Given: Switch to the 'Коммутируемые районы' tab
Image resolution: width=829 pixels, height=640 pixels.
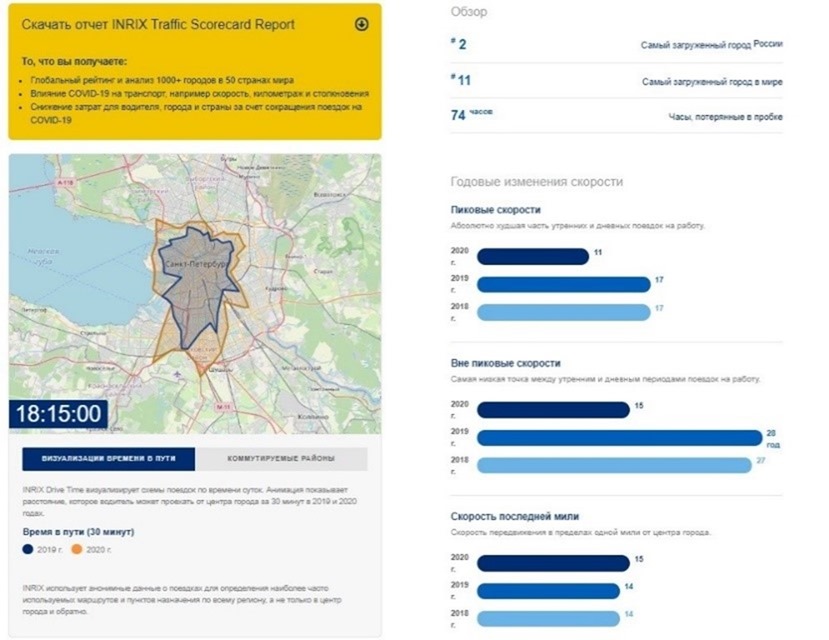Looking at the screenshot, I should [x=281, y=459].
